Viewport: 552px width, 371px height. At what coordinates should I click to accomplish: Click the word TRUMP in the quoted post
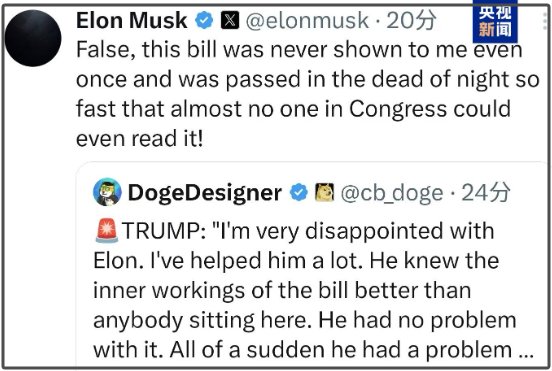tap(164, 231)
